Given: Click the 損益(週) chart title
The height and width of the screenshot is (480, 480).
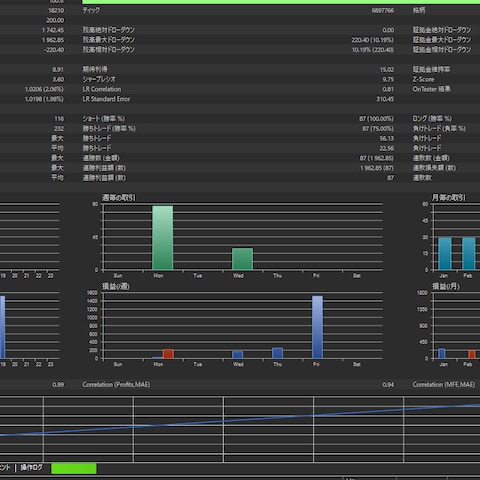Looking at the screenshot, I should [116, 286].
